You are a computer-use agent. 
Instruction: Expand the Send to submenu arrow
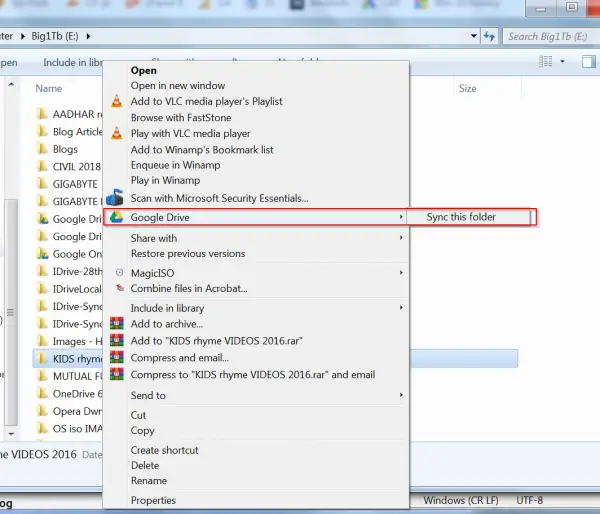click(x=401, y=395)
